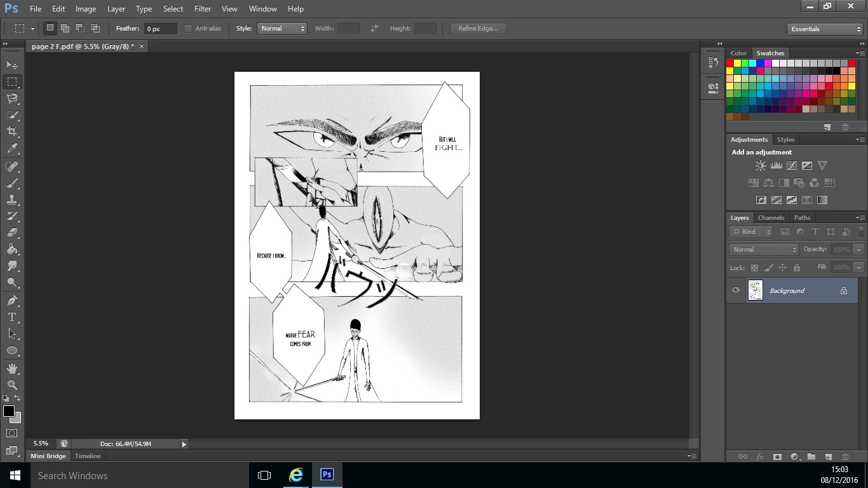
Task: Open the Select menu
Action: click(173, 9)
